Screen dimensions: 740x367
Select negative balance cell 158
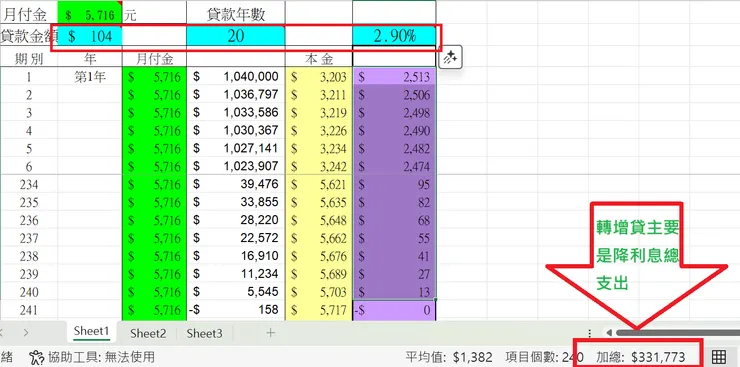235,310
